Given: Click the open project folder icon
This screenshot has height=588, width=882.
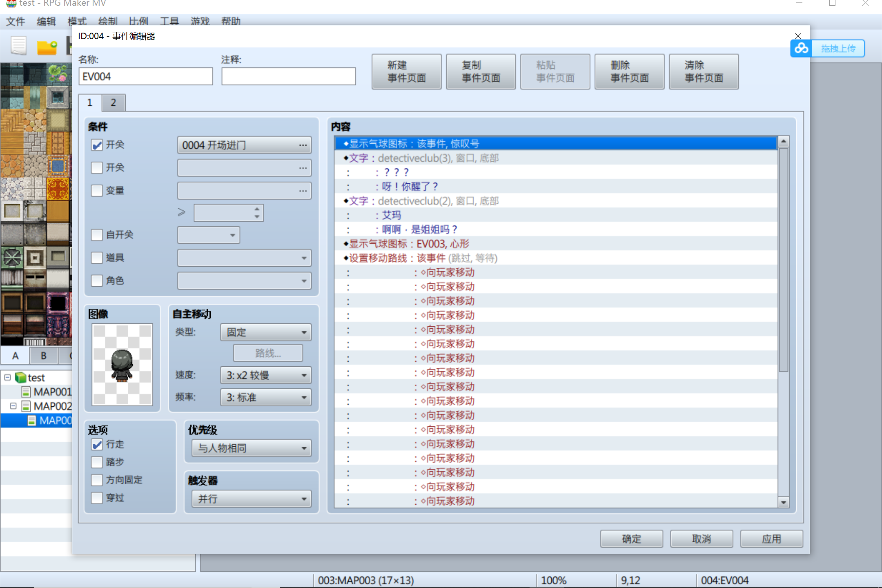Looking at the screenshot, I should coord(47,47).
